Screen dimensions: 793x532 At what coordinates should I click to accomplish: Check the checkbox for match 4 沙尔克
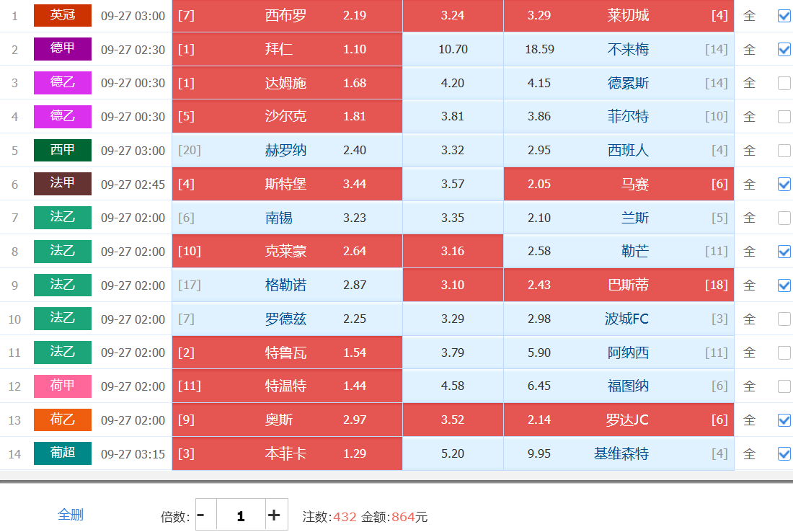pyautogui.click(x=784, y=117)
